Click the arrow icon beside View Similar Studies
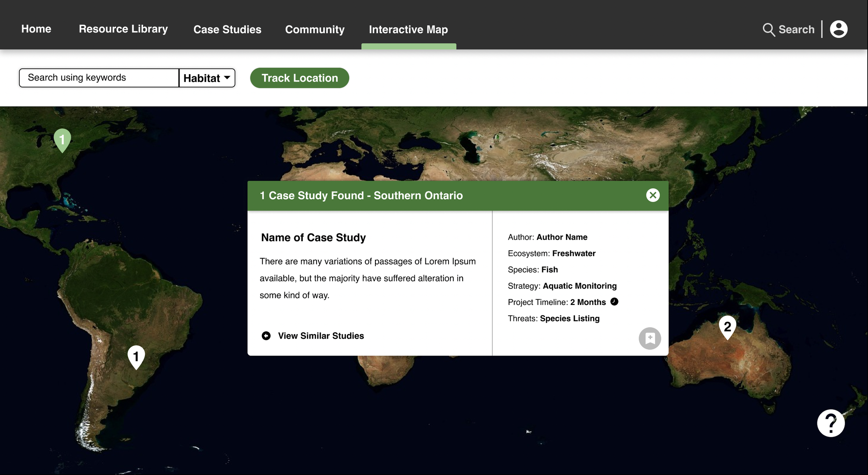The image size is (868, 475). coord(266,336)
